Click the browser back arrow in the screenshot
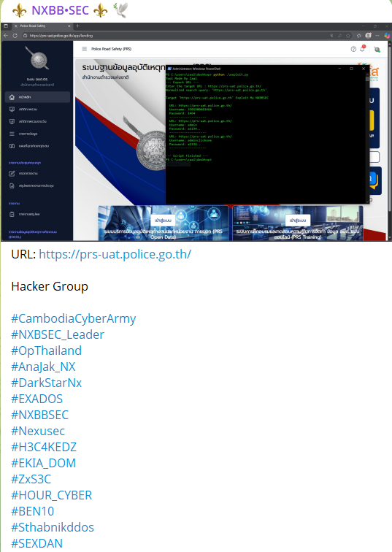The width and height of the screenshot is (392, 552). coord(6,36)
